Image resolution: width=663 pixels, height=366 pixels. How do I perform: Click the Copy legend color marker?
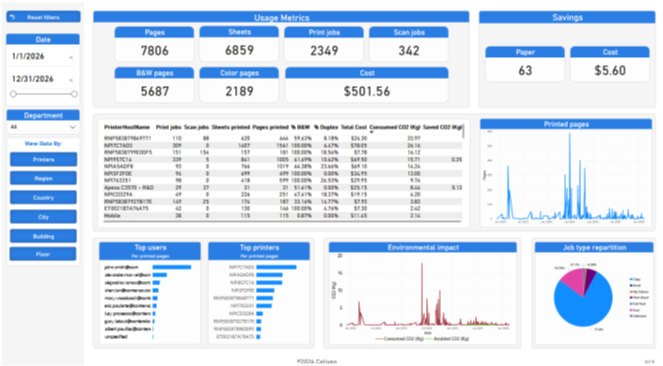[x=631, y=279]
